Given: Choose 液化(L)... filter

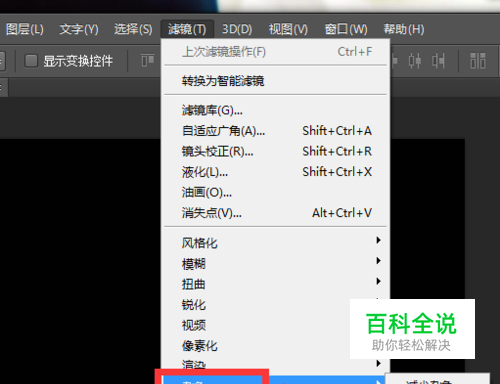Looking at the screenshot, I should tap(275, 172).
